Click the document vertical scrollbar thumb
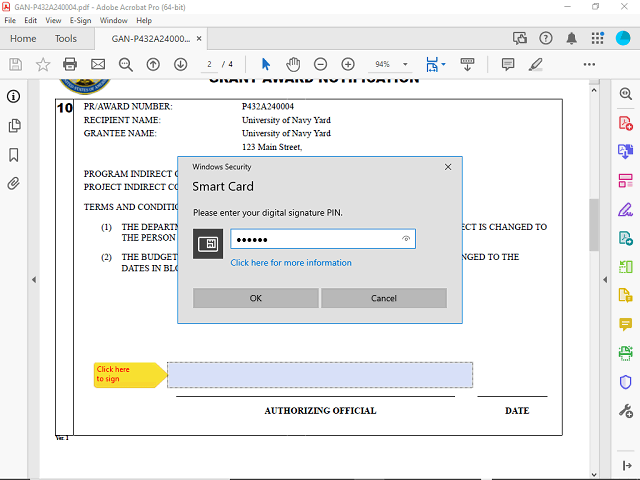Screen dimensions: 640x480 point(594,224)
